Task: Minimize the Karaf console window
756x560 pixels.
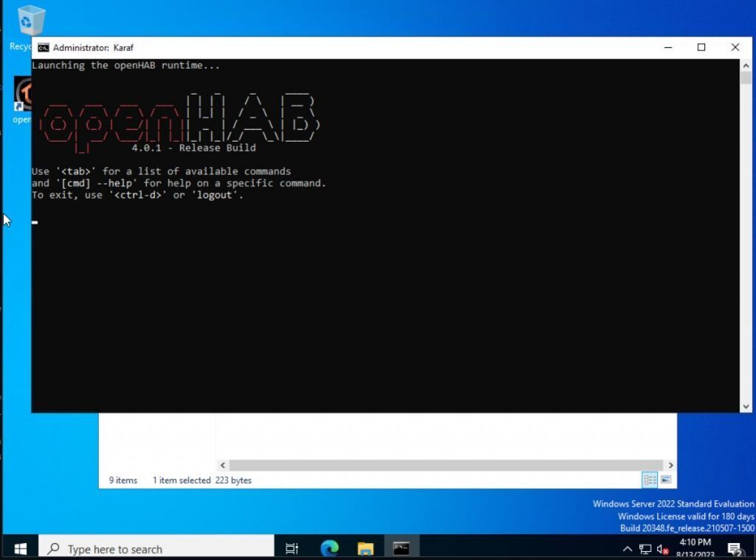Action: [x=667, y=47]
